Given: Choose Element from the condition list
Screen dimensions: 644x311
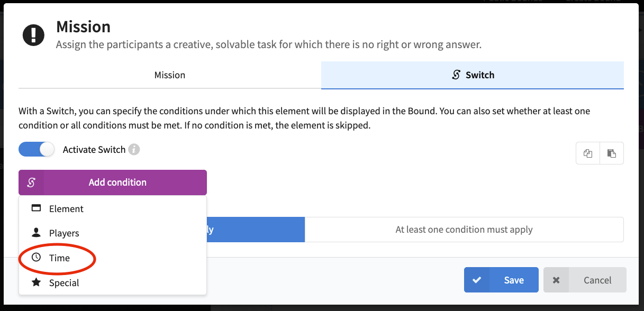Looking at the screenshot, I should pyautogui.click(x=112, y=208).
